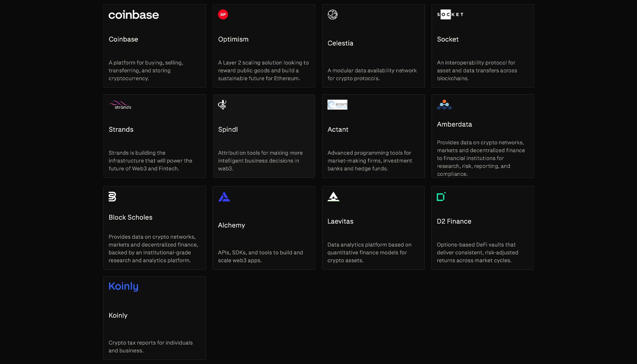Select the Celestia globe logo
Screen dimensions: 637x364
tap(332, 15)
